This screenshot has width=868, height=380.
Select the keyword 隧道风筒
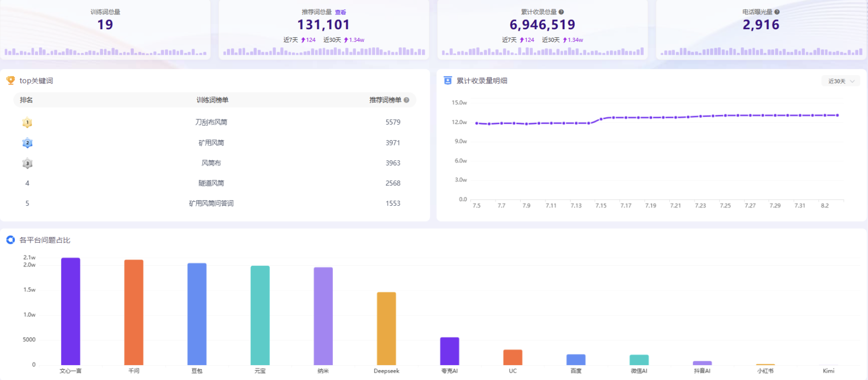pyautogui.click(x=211, y=183)
